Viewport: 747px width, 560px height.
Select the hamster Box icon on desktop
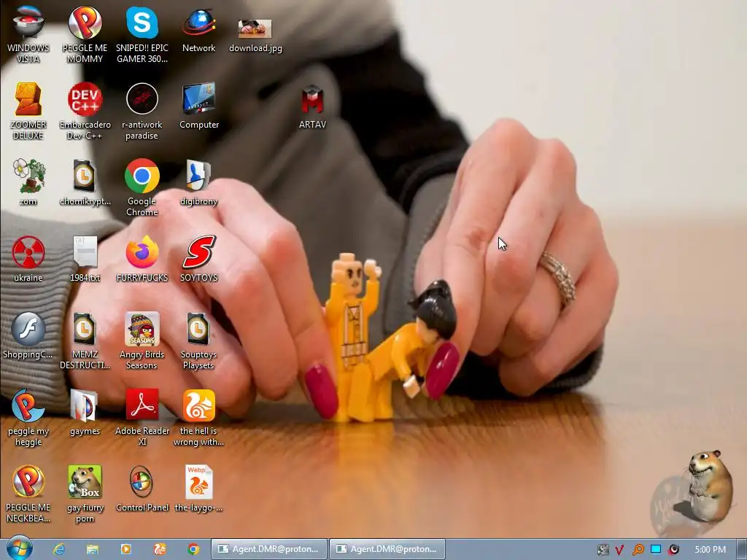[85, 494]
